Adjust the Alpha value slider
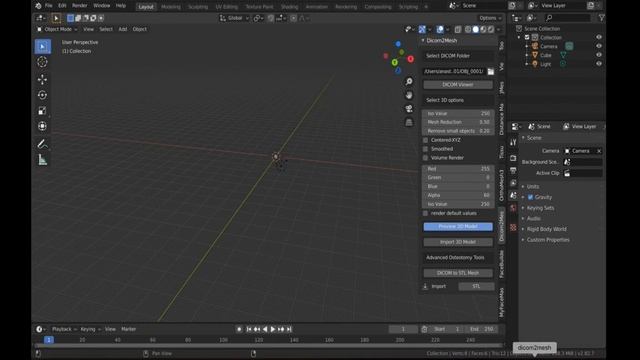640x360 pixels. tap(458, 195)
